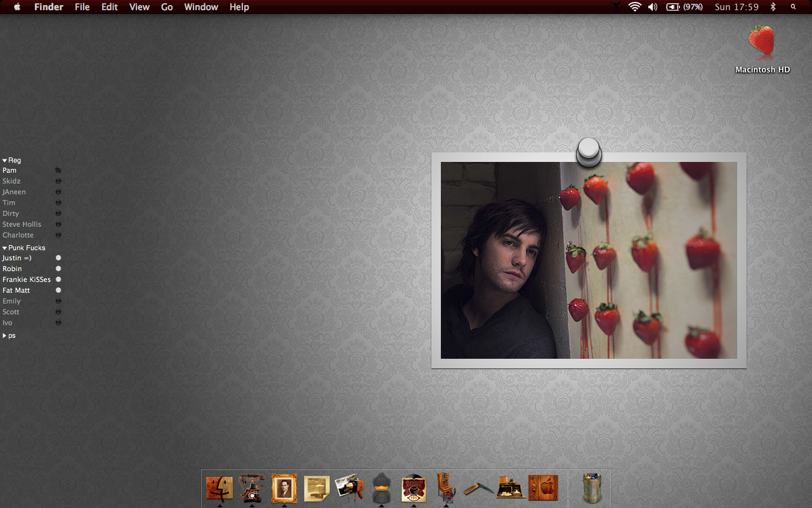Viewport: 812px width, 508px height.
Task: Open the File menu
Action: tap(82, 7)
